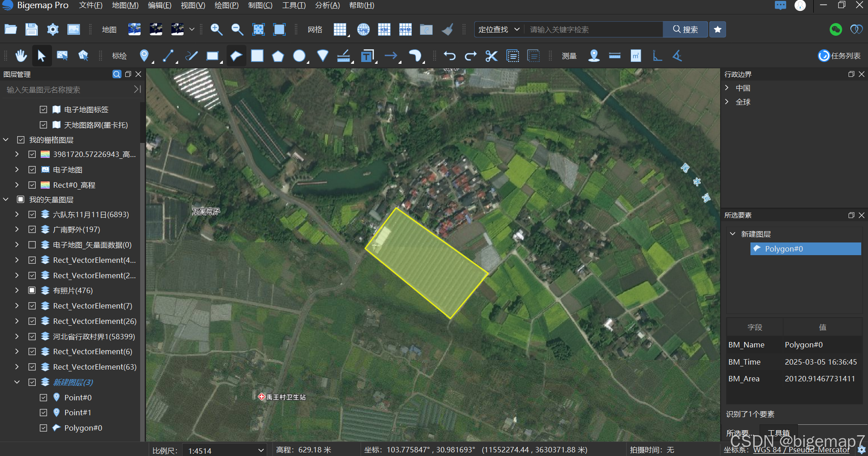Screen dimensions: 868x456
Task: Open the 分析(A) menu
Action: [327, 5]
